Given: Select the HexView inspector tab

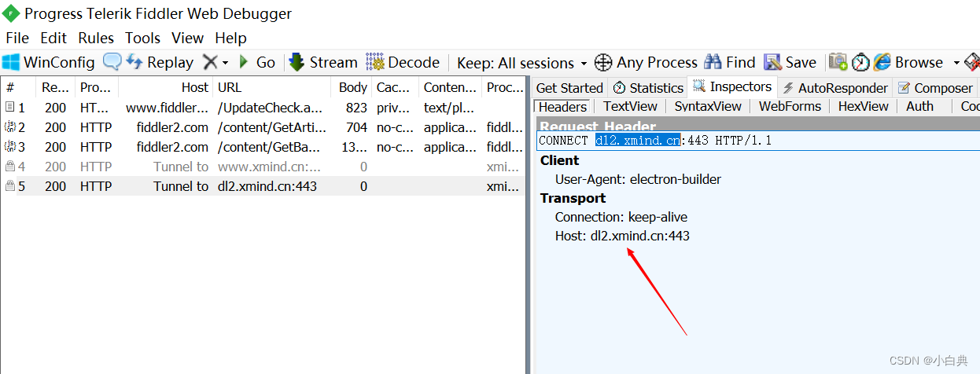Looking at the screenshot, I should pyautogui.click(x=862, y=106).
